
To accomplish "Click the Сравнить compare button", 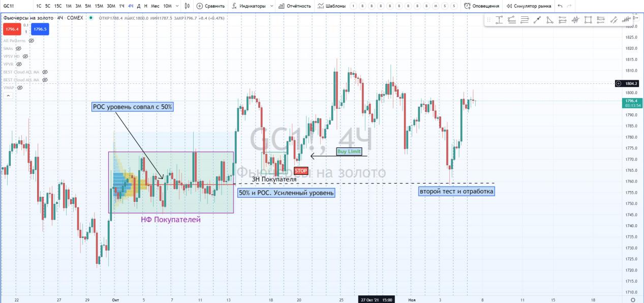I will pyautogui.click(x=210, y=6).
